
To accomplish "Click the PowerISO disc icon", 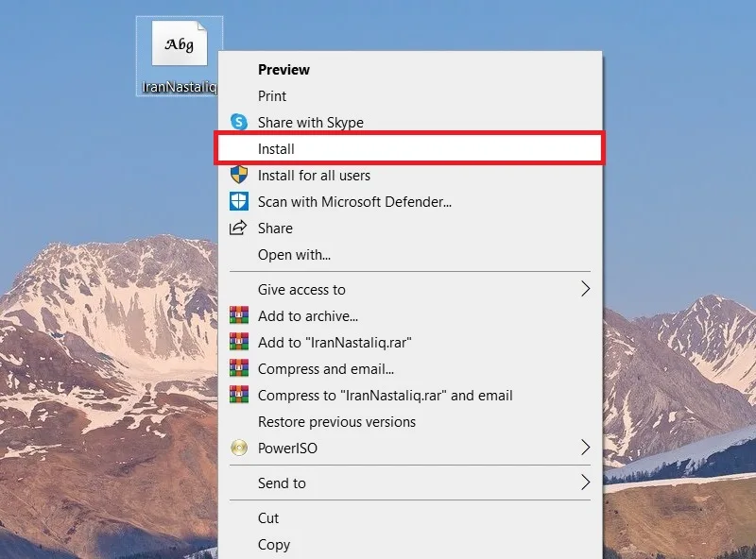I will pos(239,448).
